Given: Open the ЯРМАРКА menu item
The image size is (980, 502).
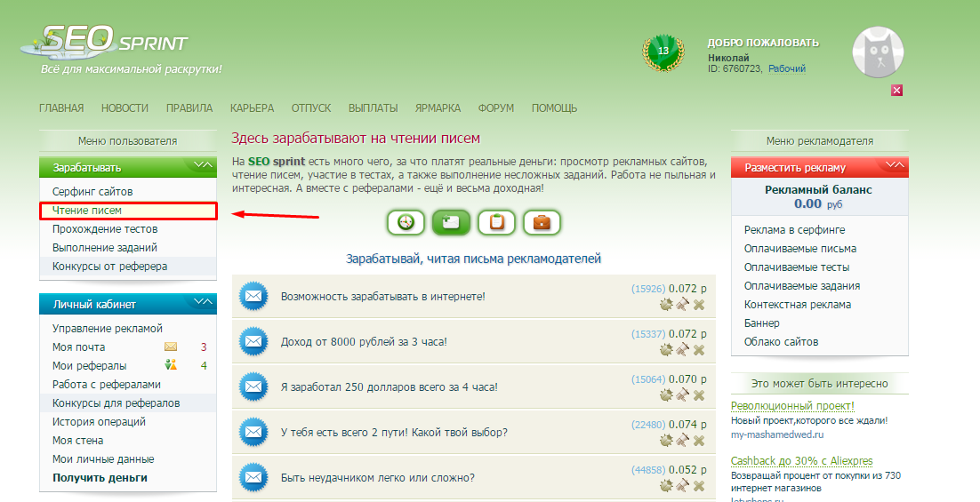Looking at the screenshot, I should click(x=438, y=108).
